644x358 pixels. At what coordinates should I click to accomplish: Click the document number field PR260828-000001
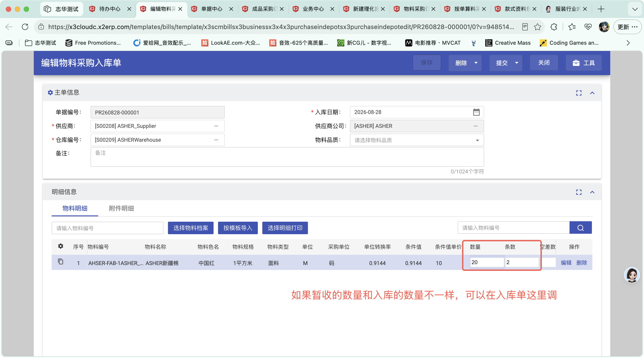click(157, 112)
